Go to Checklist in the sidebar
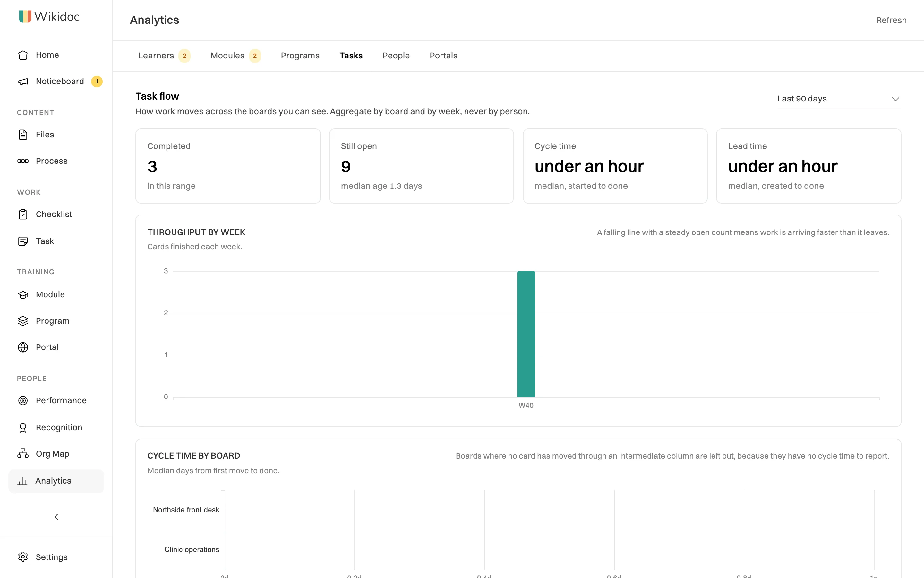This screenshot has height=578, width=924. pyautogui.click(x=56, y=215)
